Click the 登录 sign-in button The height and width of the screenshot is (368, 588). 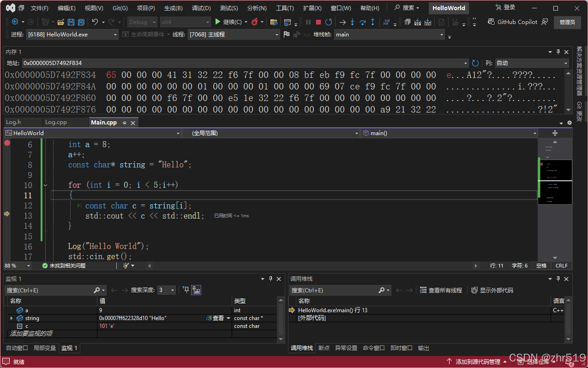click(x=505, y=7)
